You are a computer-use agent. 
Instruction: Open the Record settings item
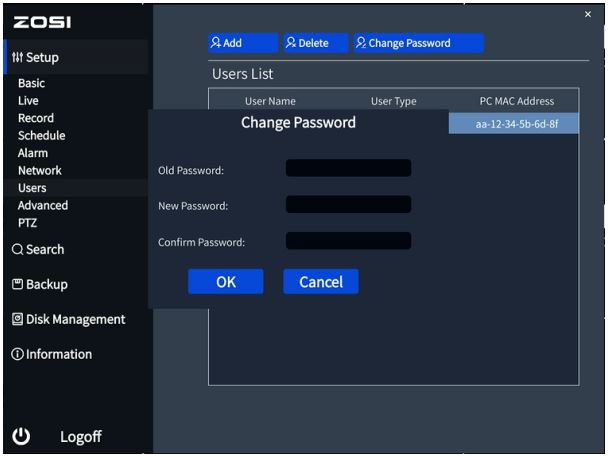pyautogui.click(x=36, y=118)
